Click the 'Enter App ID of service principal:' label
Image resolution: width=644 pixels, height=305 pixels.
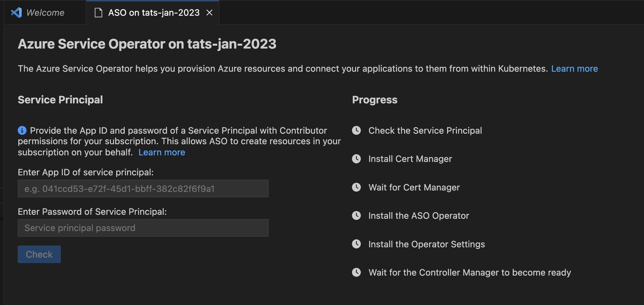coord(86,172)
